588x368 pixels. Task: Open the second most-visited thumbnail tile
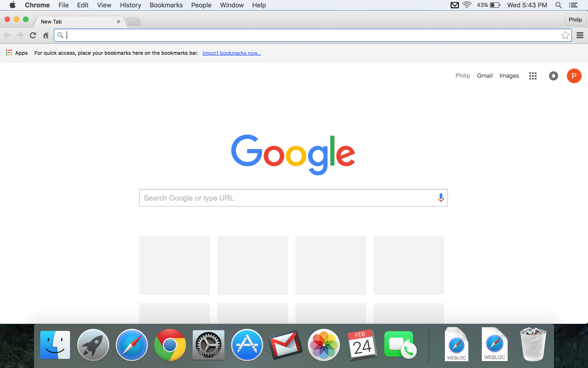252,265
